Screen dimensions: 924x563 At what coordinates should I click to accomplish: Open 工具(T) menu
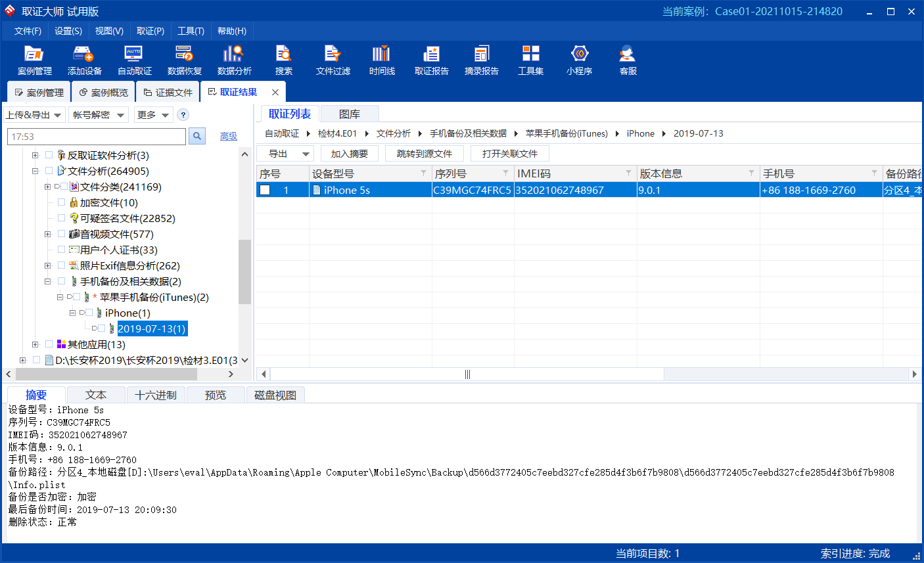191,31
